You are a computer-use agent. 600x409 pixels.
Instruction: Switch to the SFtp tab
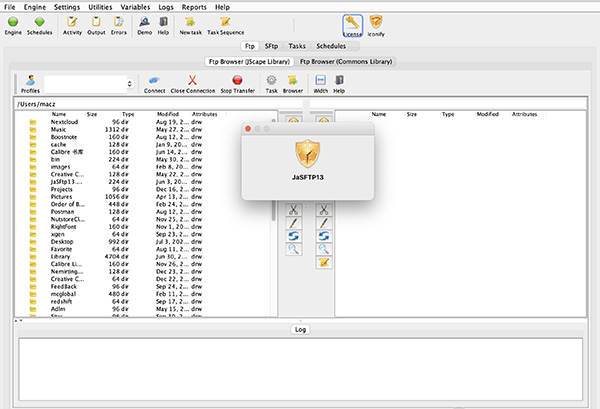[271, 46]
